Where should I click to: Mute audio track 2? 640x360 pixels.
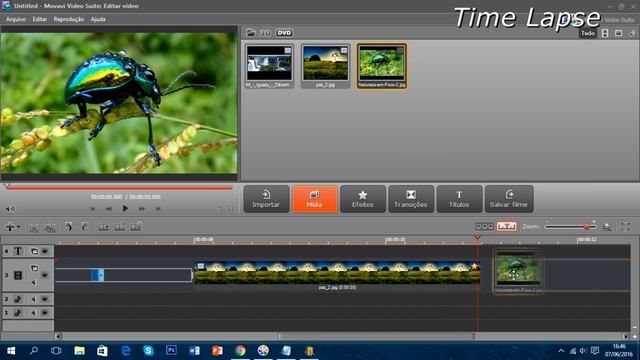[x=34, y=299]
